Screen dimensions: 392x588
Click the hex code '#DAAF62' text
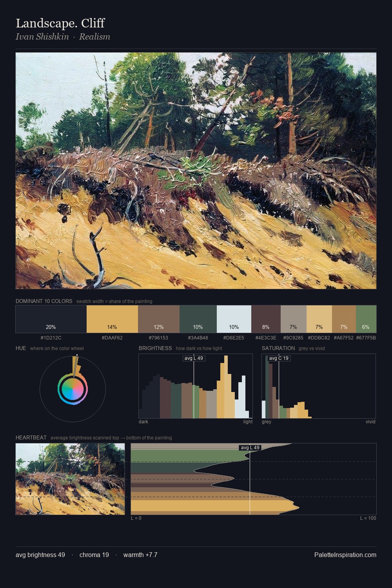[x=112, y=338]
